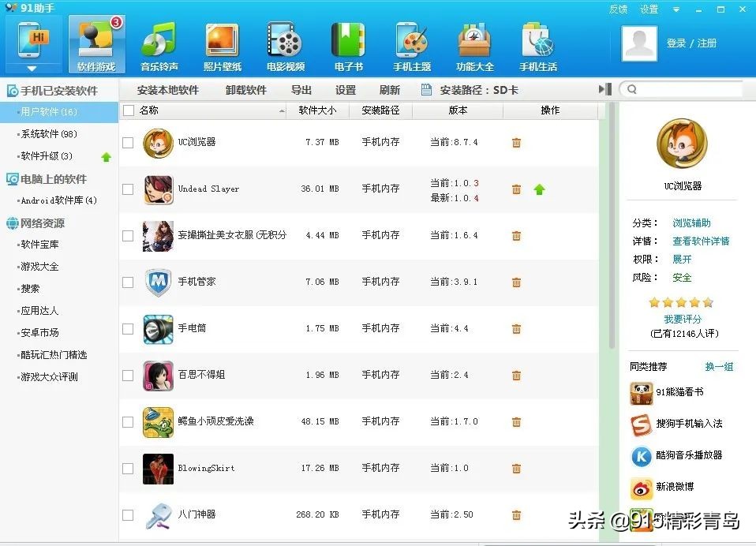This screenshot has width=756, height=546.
Task: Check the 百思不得姐 row checkbox
Action: pyautogui.click(x=128, y=376)
